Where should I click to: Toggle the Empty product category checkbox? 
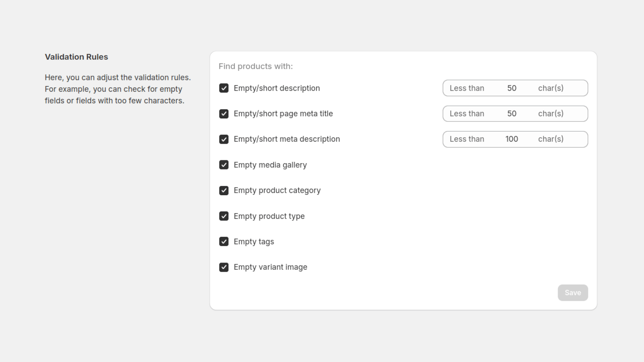coord(224,190)
